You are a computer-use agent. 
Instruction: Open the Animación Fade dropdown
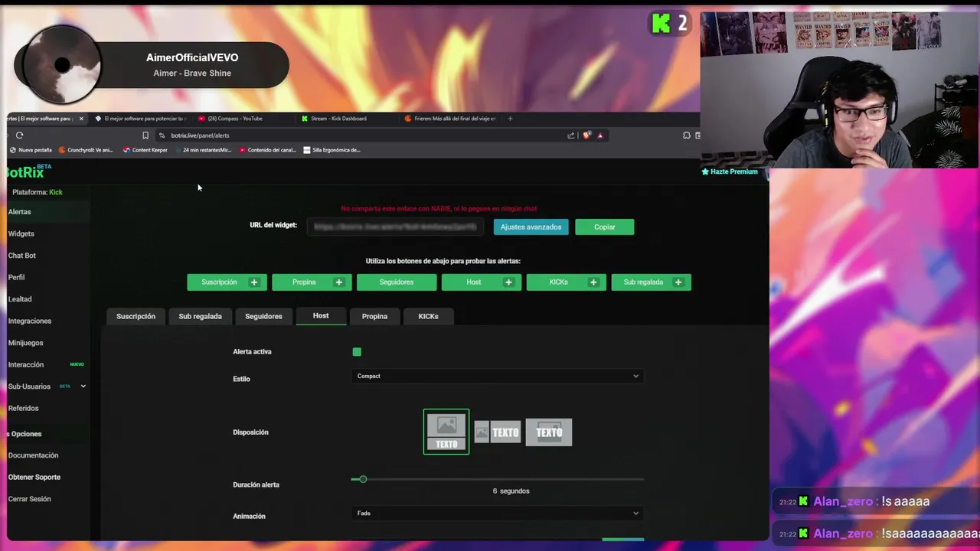pyautogui.click(x=498, y=514)
